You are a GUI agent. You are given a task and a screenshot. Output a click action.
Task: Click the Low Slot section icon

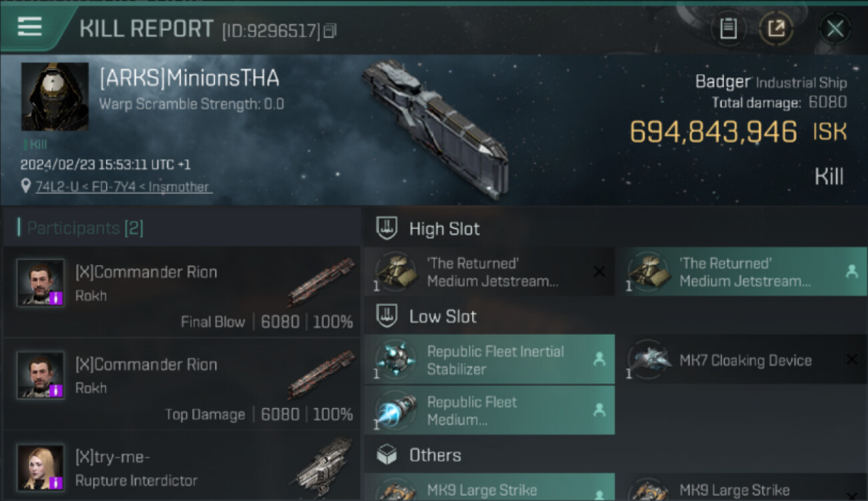coord(387,316)
